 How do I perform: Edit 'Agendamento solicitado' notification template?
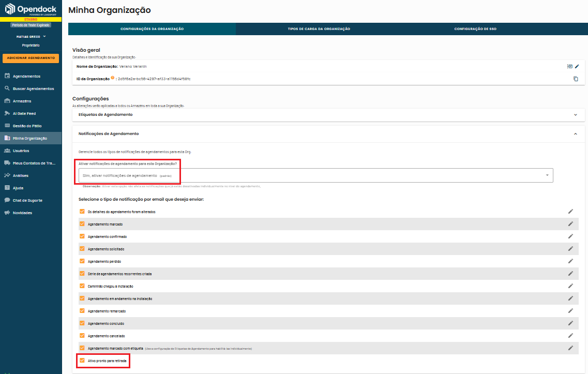[570, 249]
